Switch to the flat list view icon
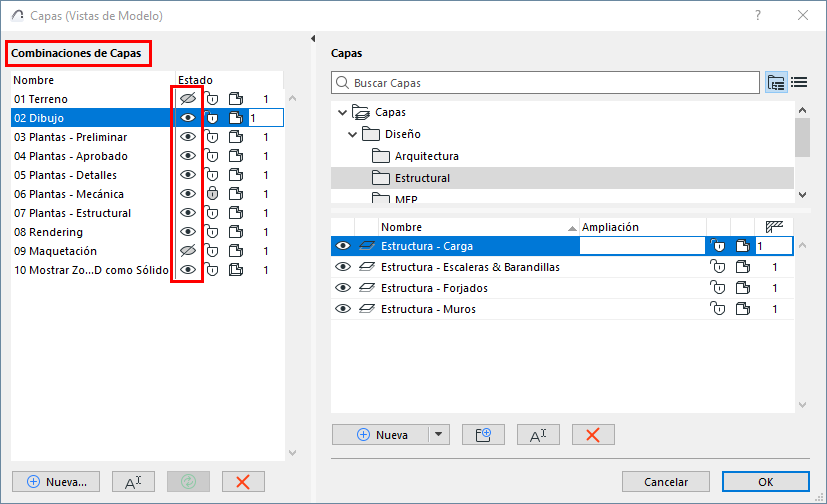Image resolution: width=827 pixels, height=504 pixels. coord(799,83)
